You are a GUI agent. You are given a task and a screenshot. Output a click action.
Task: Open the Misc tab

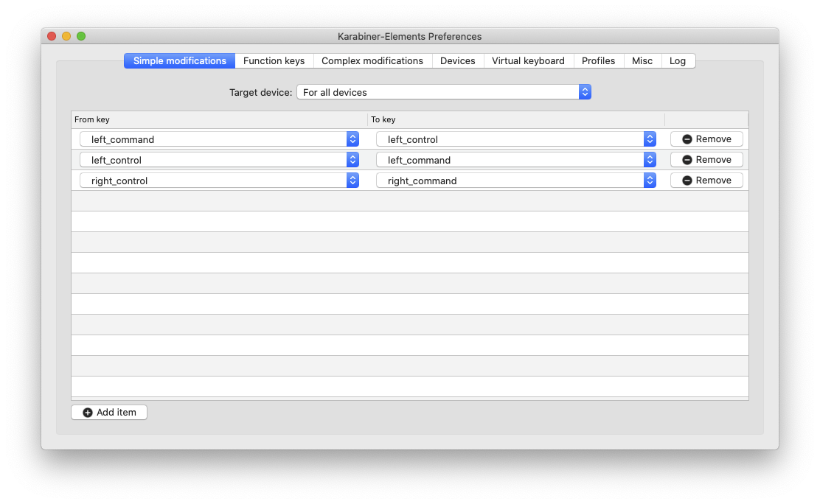coord(642,61)
